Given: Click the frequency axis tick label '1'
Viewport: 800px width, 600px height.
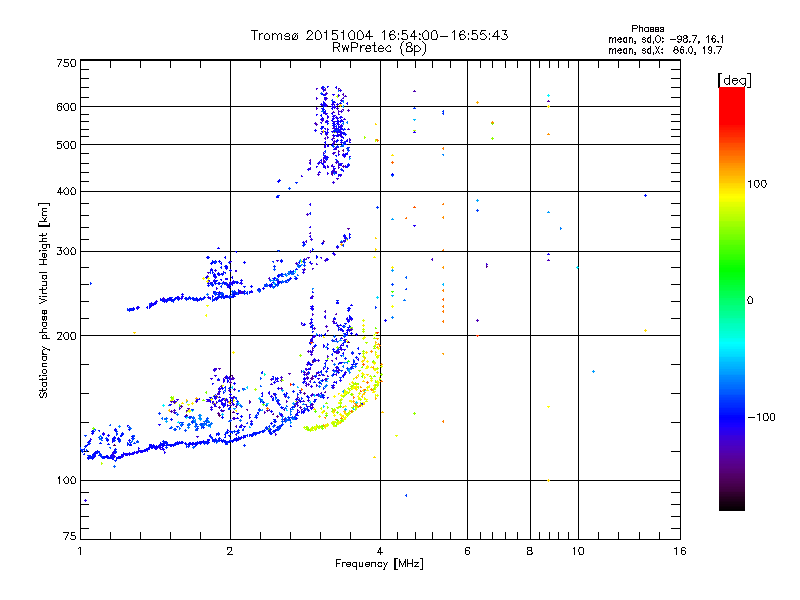Looking at the screenshot, I should pyautogui.click(x=80, y=551).
